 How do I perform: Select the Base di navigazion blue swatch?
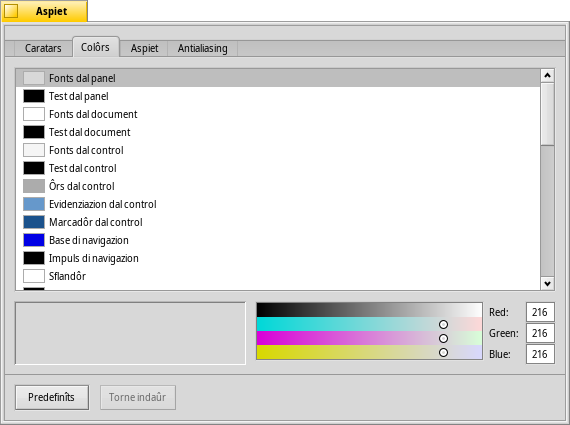point(34,240)
